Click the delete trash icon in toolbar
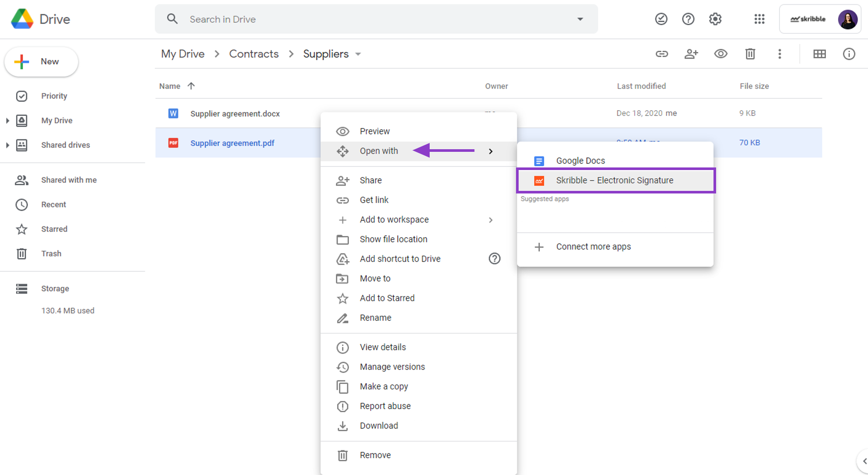 (x=750, y=54)
